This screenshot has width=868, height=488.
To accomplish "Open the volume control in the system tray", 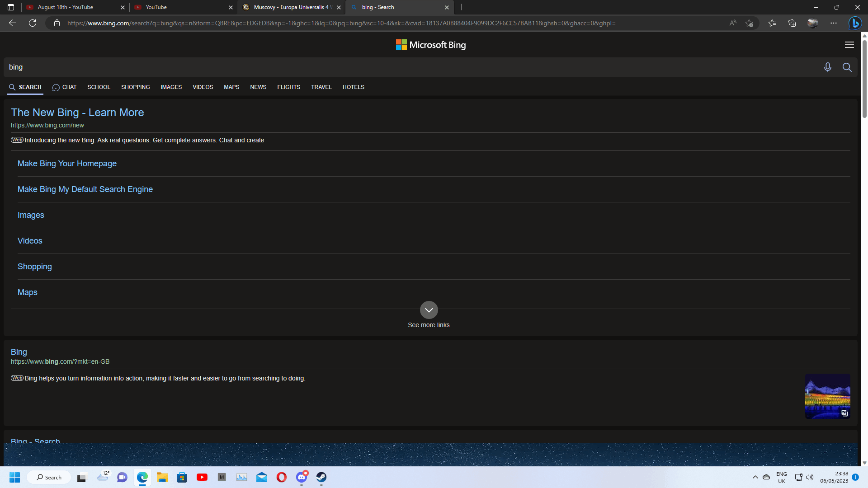I will 809,477.
